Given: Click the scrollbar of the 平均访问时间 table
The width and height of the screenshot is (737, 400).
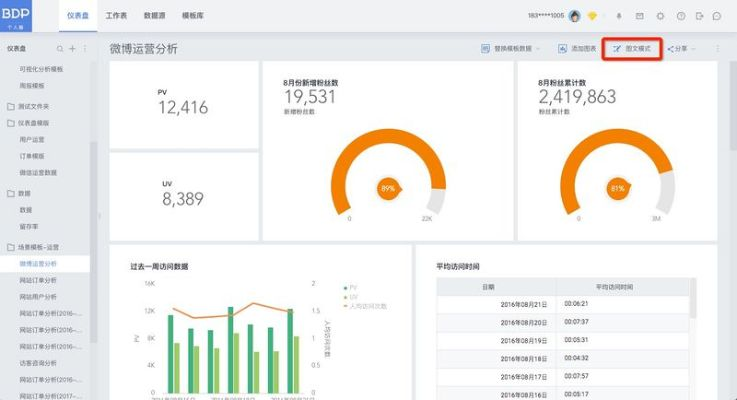Looking at the screenshot, I should pyautogui.click(x=694, y=298).
